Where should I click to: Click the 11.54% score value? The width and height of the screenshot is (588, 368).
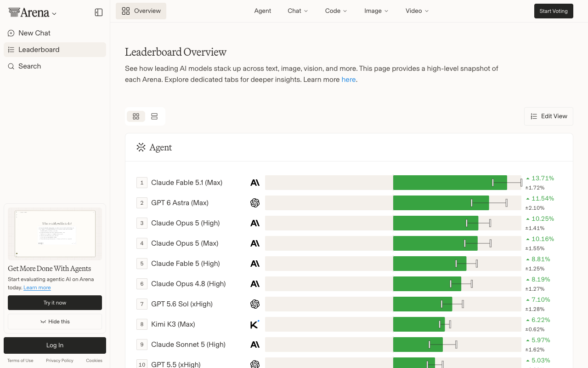543,198
